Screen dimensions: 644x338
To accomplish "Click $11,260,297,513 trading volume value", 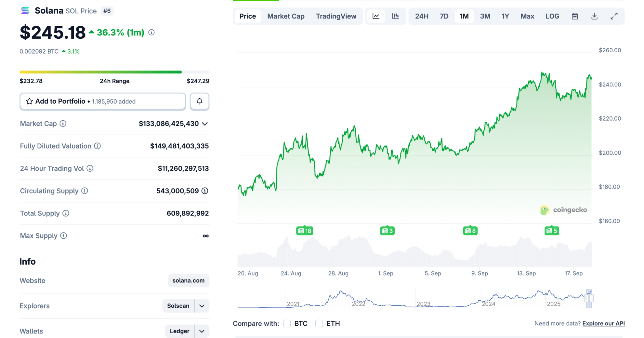I will coord(183,168).
